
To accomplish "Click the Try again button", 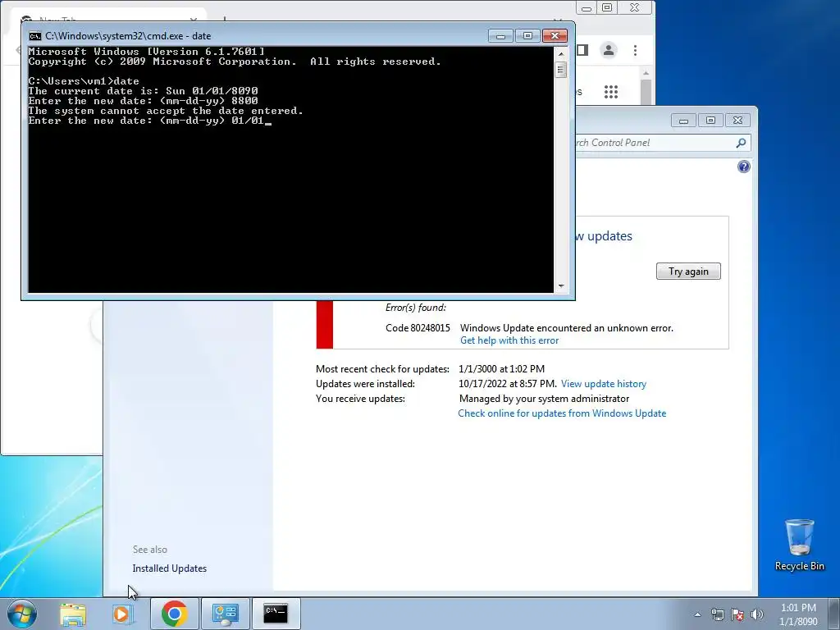I will (x=688, y=271).
